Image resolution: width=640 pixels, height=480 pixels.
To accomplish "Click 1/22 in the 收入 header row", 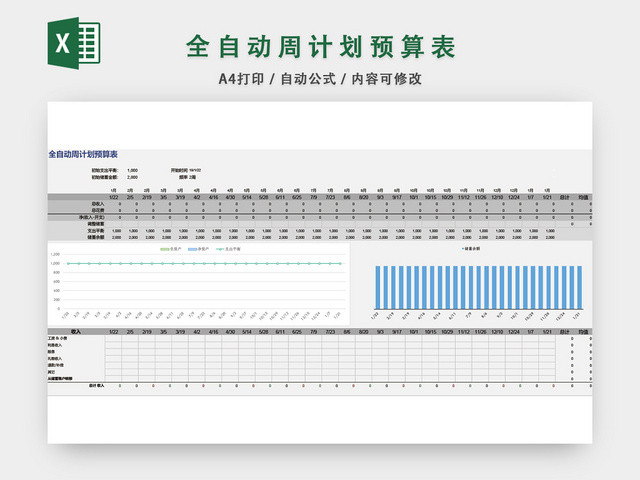I will pyautogui.click(x=113, y=332).
